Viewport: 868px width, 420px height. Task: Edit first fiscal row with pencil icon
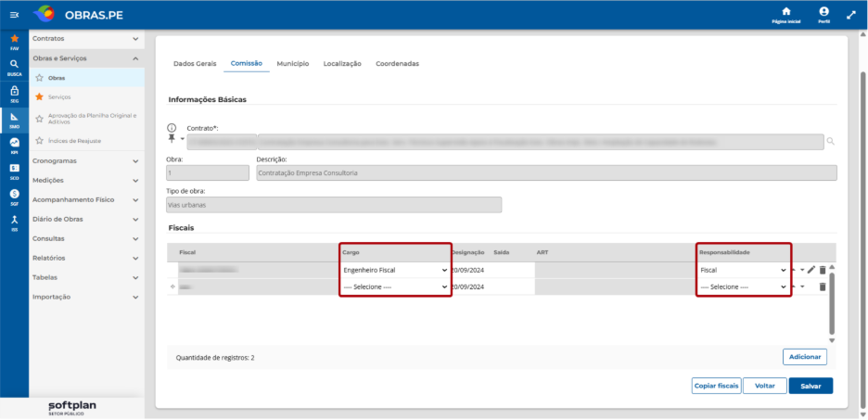click(811, 270)
